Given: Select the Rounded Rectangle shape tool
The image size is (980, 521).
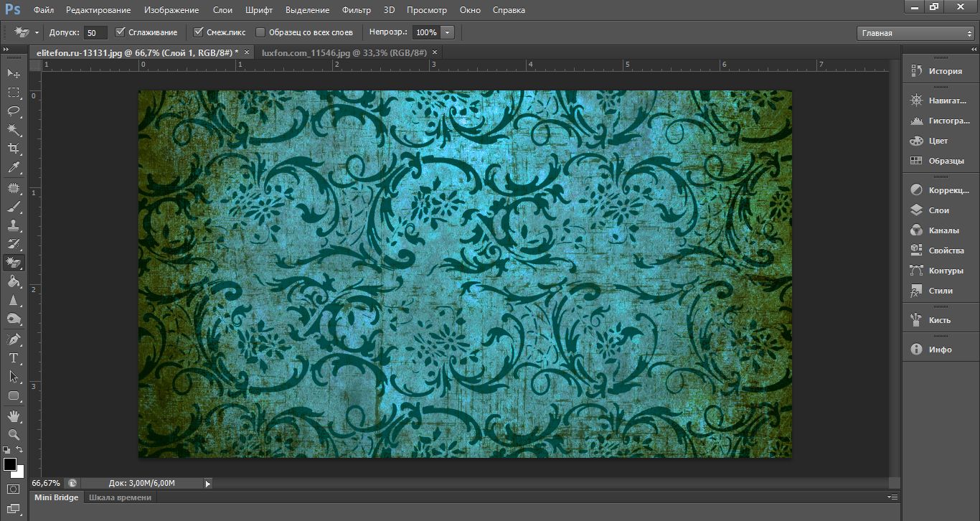Looking at the screenshot, I should coord(14,395).
